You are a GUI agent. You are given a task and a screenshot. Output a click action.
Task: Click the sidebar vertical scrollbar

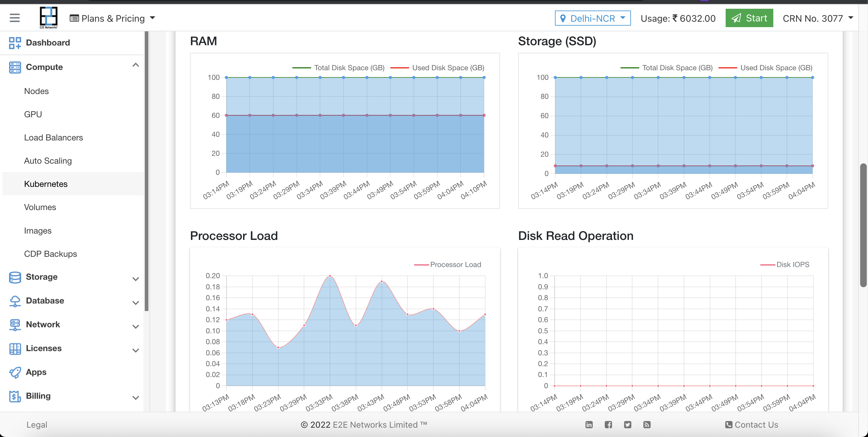pos(146,171)
